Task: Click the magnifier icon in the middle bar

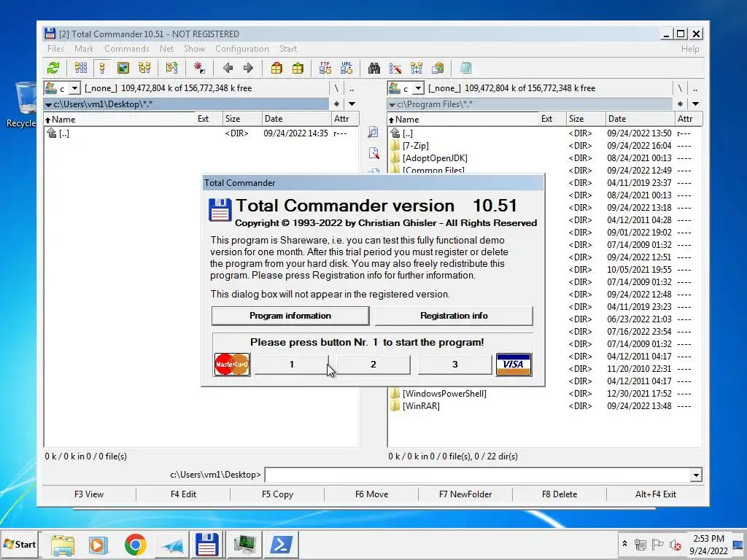Action: (x=373, y=132)
